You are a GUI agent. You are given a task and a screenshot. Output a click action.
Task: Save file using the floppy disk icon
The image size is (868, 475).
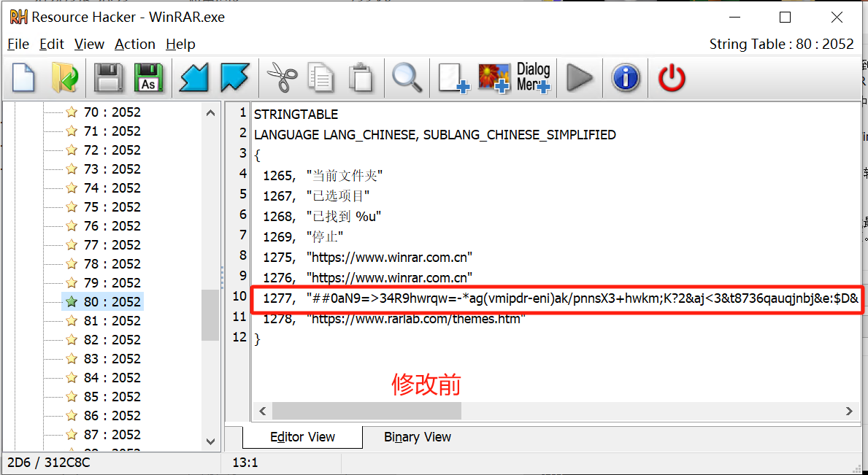[x=108, y=77]
